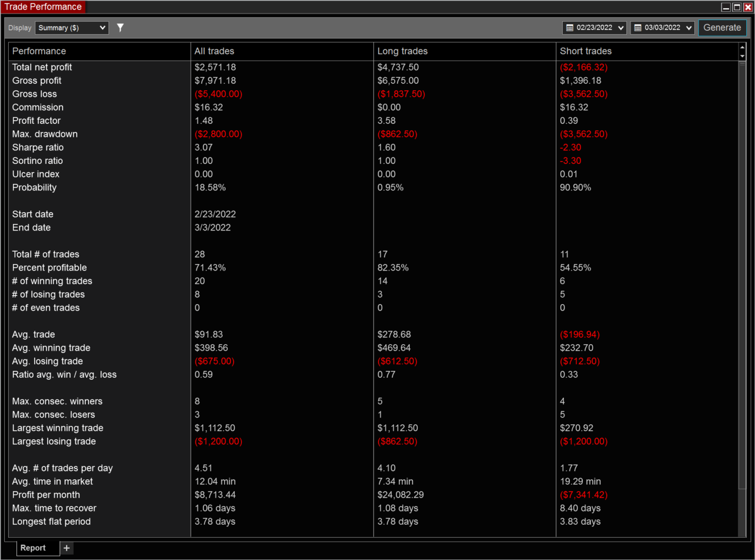Select the 18.58% probability value
The height and width of the screenshot is (560, 755).
point(210,187)
